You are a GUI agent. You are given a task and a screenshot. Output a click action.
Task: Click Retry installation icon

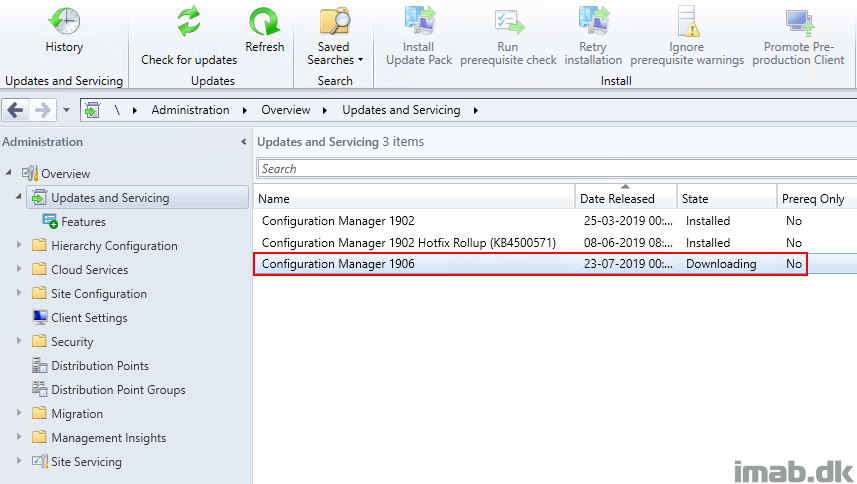point(594,20)
